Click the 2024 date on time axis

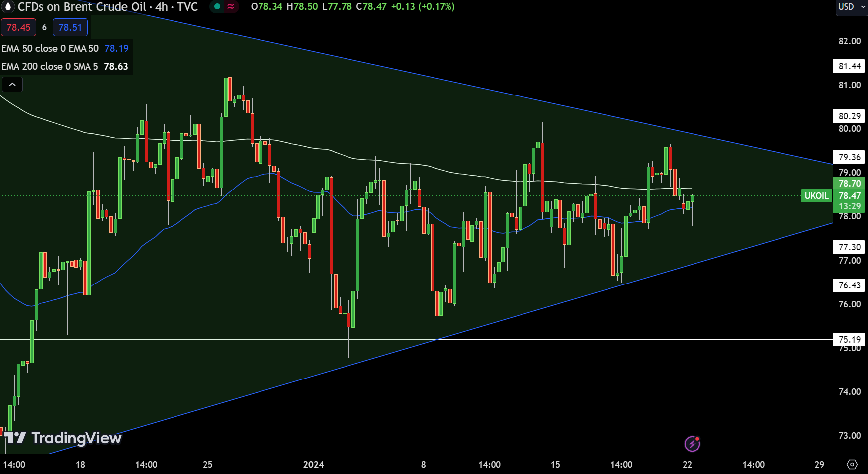pyautogui.click(x=314, y=465)
